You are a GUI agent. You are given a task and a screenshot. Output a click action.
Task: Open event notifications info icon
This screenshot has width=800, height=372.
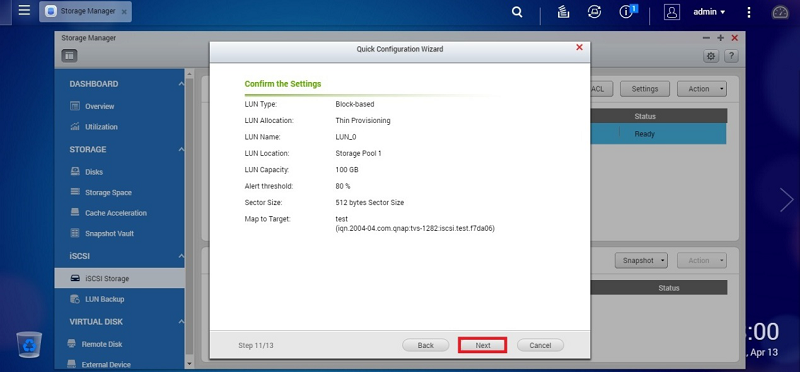point(626,12)
